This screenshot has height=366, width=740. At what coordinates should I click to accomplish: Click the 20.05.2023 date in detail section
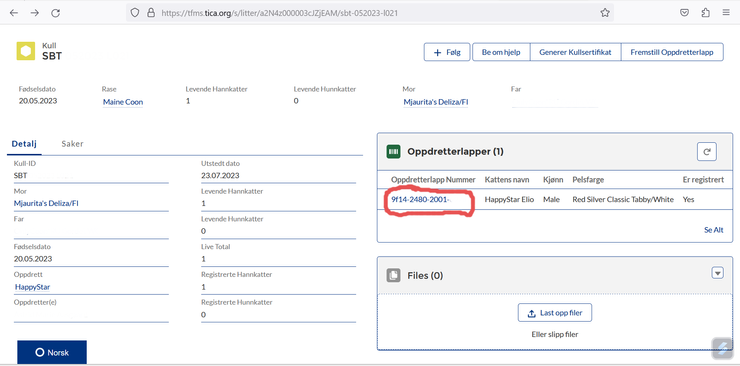(33, 259)
